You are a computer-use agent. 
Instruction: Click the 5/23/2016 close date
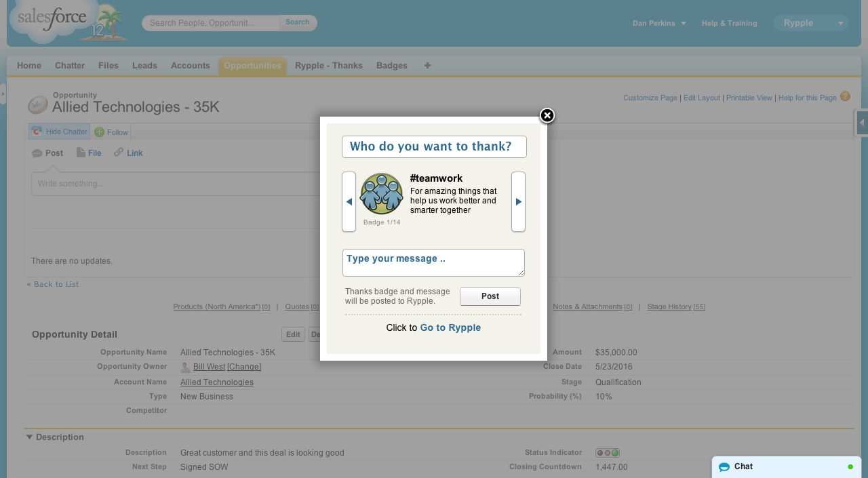point(614,367)
